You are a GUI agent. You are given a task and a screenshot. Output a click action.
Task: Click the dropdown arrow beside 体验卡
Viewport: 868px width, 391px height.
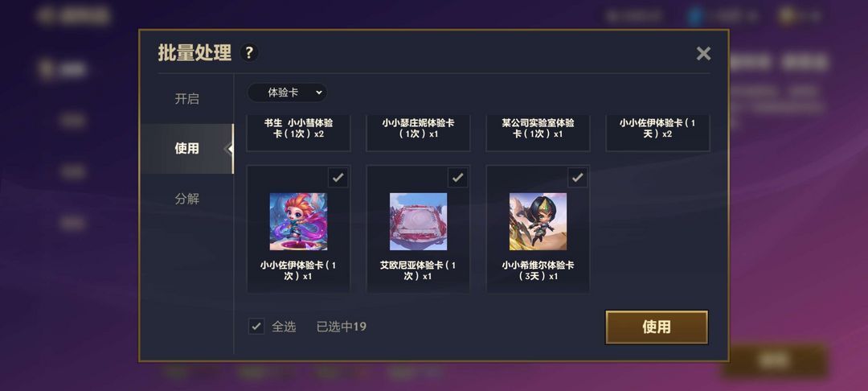pyautogui.click(x=318, y=93)
